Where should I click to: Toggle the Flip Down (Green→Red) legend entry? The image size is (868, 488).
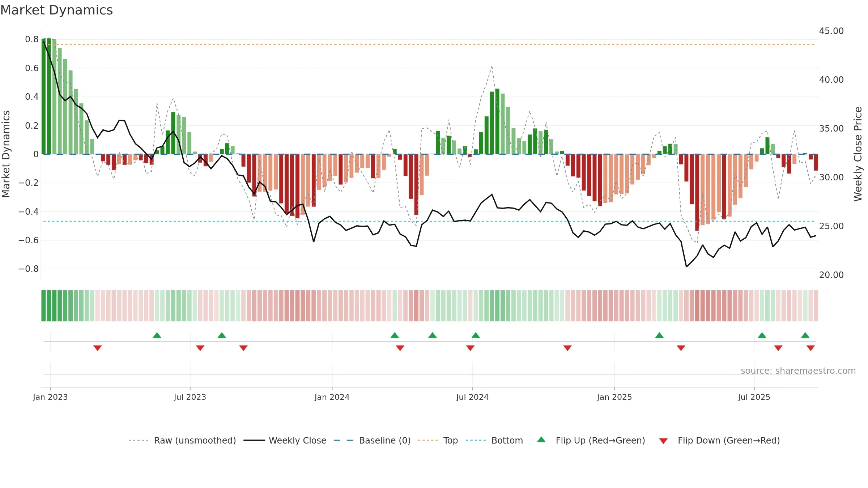tap(719, 440)
